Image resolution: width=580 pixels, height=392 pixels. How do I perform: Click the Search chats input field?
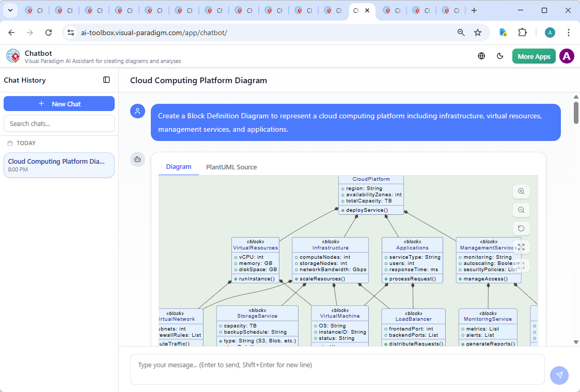(59, 123)
